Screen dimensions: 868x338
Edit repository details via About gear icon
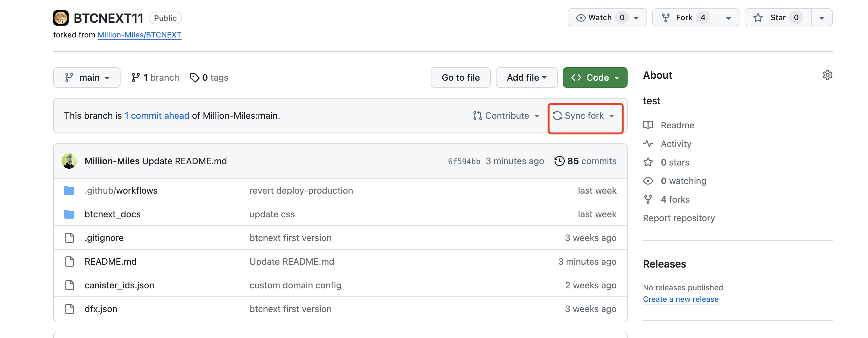tap(827, 75)
